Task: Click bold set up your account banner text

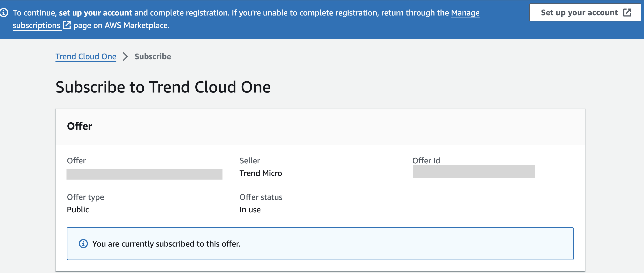Action: pos(95,13)
